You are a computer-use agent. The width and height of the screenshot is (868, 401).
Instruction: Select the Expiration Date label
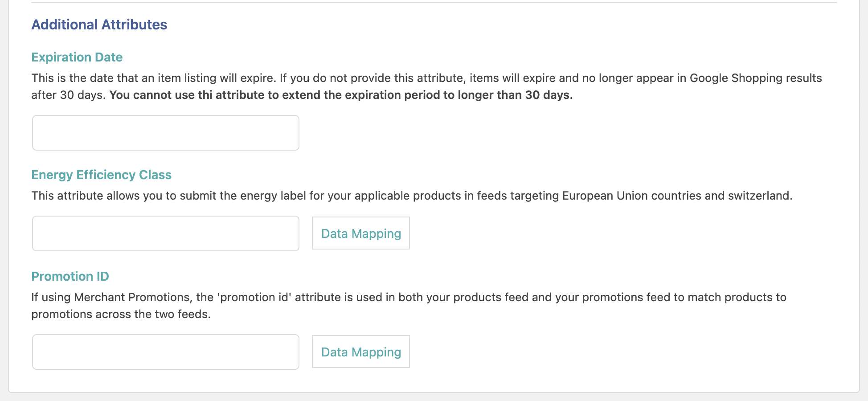click(x=77, y=57)
